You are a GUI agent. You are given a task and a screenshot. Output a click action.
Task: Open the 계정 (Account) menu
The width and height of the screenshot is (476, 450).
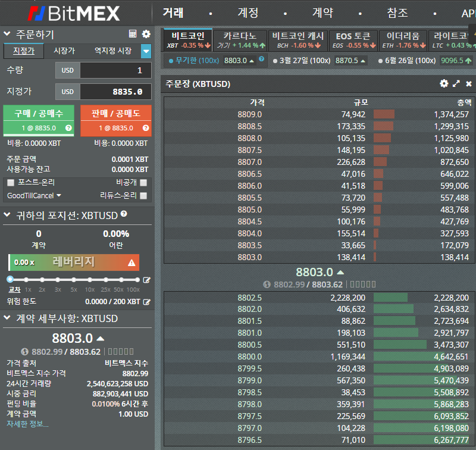[248, 12]
